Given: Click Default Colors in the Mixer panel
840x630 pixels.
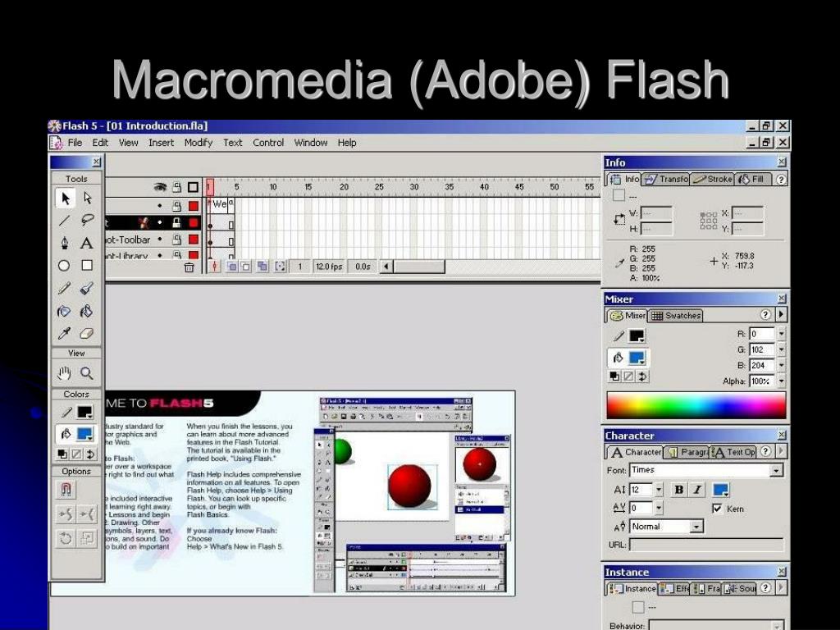Looking at the screenshot, I should [614, 377].
